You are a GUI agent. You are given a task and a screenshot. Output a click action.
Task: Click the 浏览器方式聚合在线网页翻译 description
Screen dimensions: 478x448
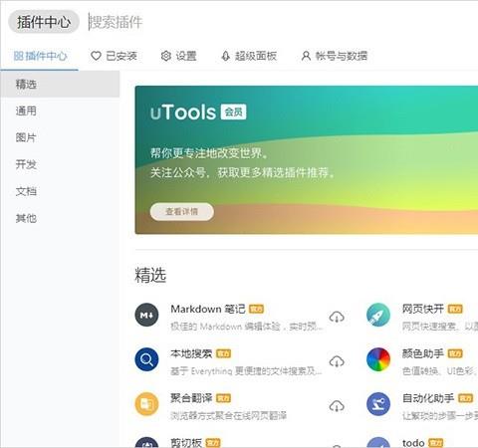229,415
